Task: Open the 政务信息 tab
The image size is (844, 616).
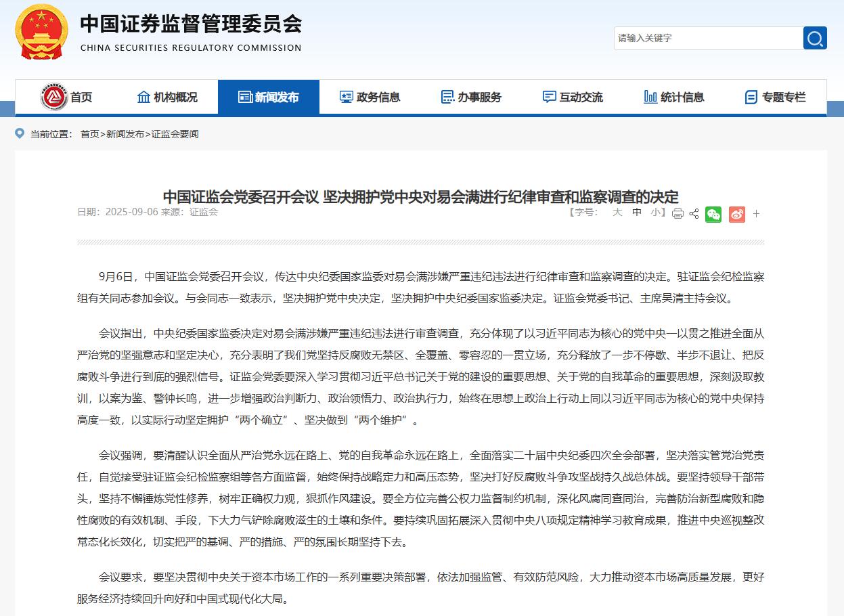Action: pyautogui.click(x=370, y=97)
